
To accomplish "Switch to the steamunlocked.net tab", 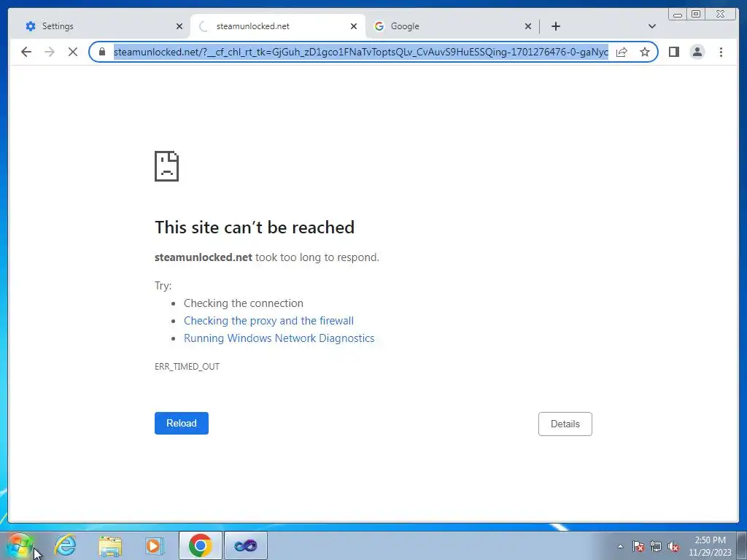I will click(278, 26).
